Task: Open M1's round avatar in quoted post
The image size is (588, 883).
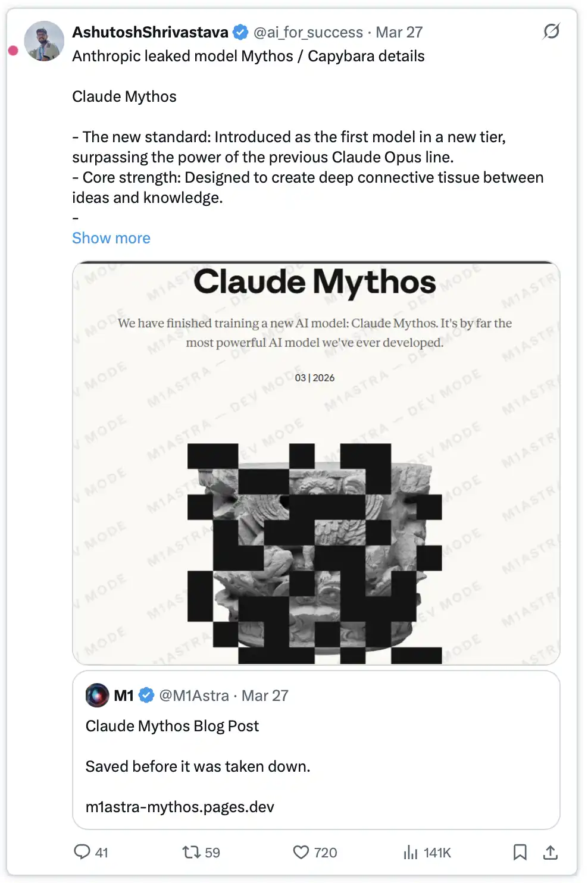Action: (98, 695)
